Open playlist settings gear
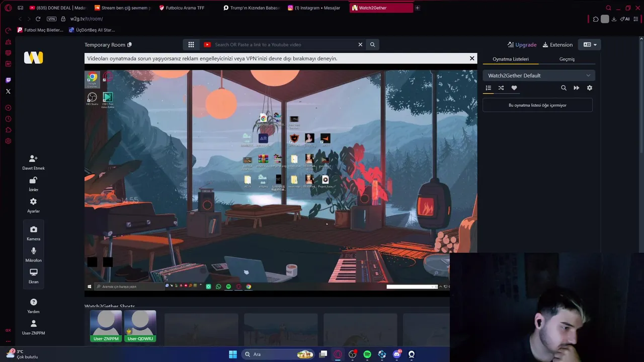 tap(590, 88)
